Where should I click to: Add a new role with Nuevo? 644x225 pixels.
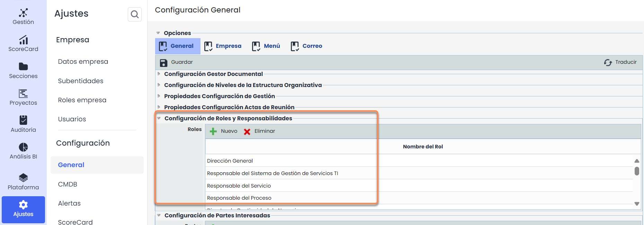[x=224, y=131]
